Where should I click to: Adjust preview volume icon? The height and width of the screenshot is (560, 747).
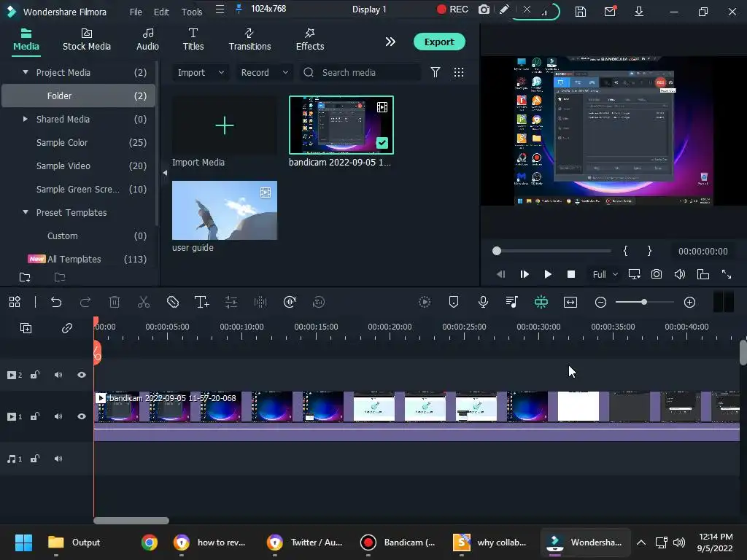(x=680, y=274)
